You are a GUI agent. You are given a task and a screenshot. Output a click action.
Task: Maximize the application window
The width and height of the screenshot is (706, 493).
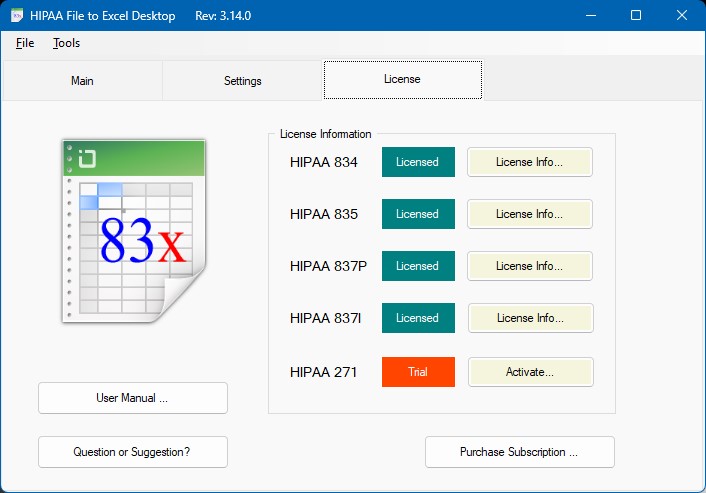tap(636, 15)
